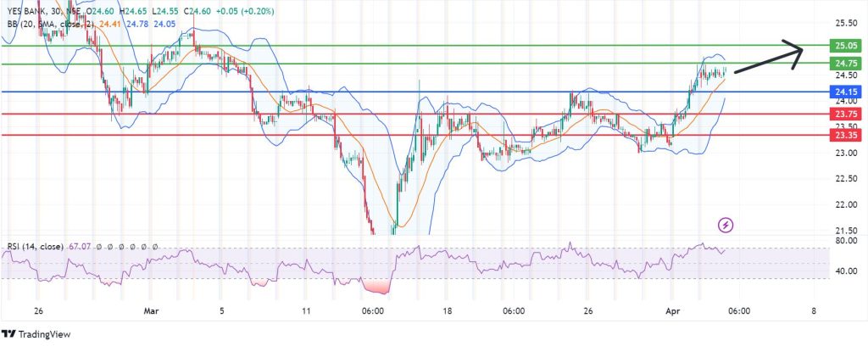Image resolution: width=868 pixels, height=346 pixels.
Task: Click the closing price C24.60 value
Action: 198,11
